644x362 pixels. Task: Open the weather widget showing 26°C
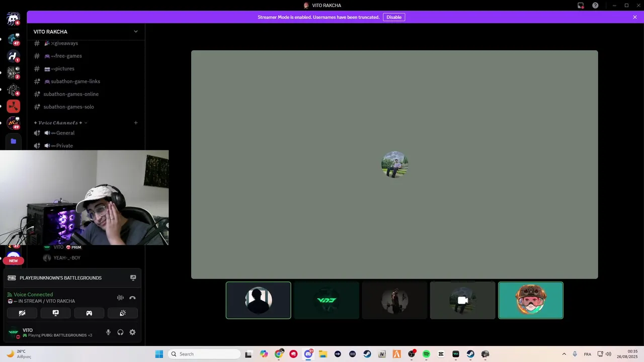[18, 354]
